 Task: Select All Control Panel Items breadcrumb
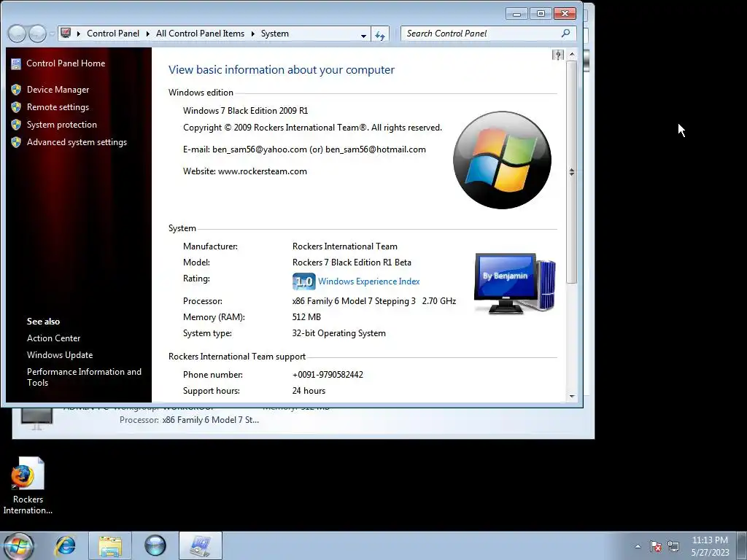click(200, 34)
